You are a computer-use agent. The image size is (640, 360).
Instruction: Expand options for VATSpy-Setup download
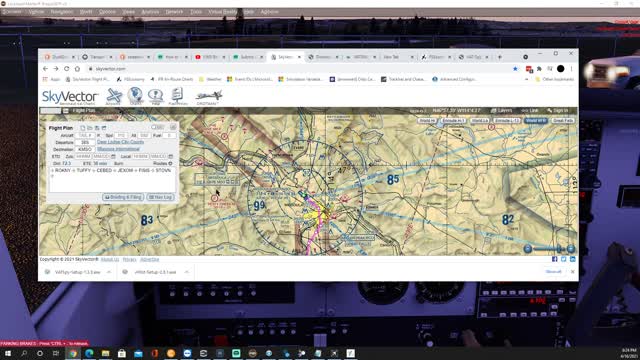point(109,272)
